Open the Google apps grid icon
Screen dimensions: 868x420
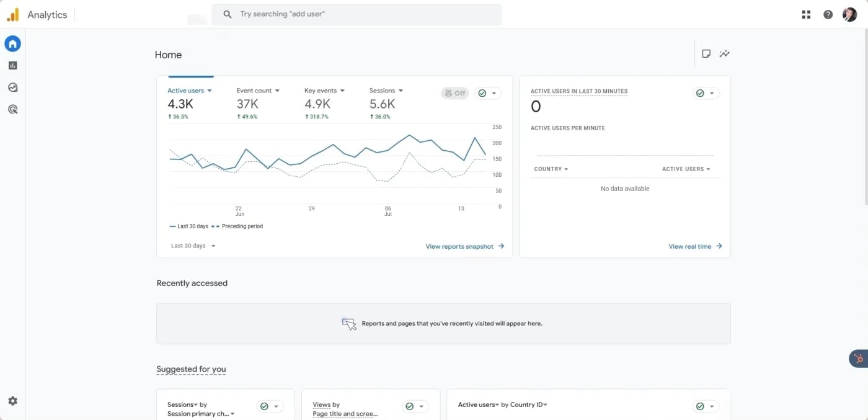(805, 14)
